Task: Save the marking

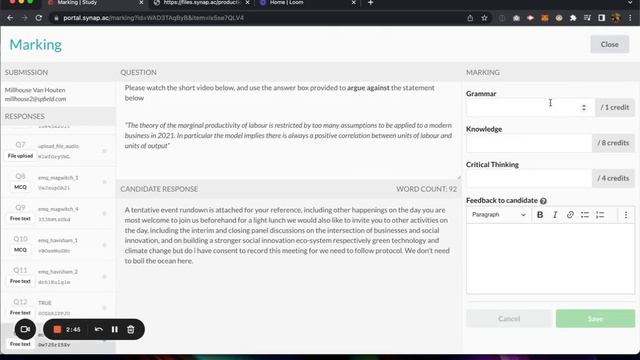Action: coord(595,319)
